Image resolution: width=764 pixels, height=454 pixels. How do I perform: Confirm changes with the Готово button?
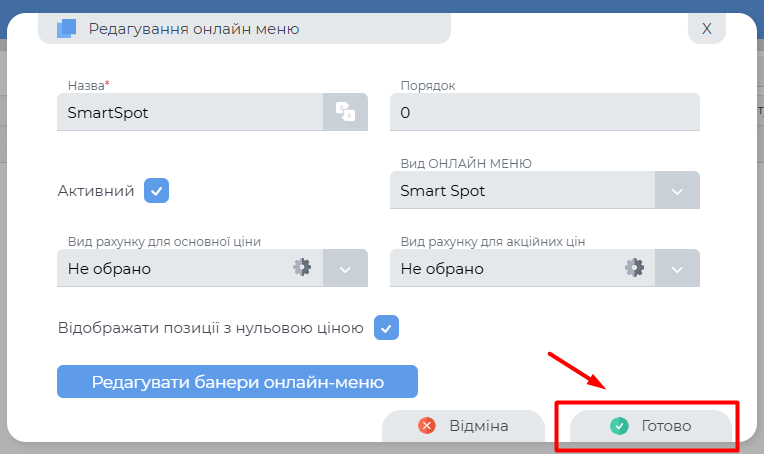[651, 426]
